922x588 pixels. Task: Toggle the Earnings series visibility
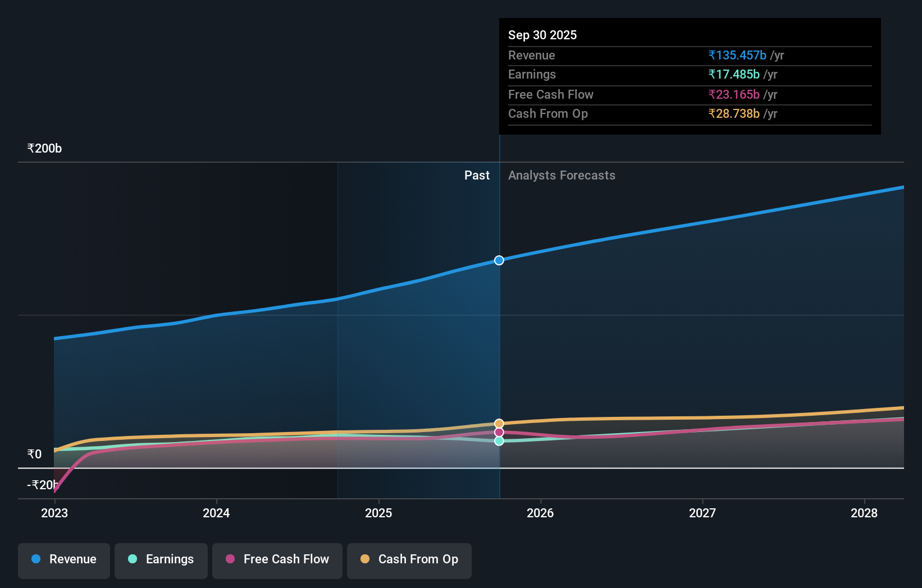[x=161, y=561]
